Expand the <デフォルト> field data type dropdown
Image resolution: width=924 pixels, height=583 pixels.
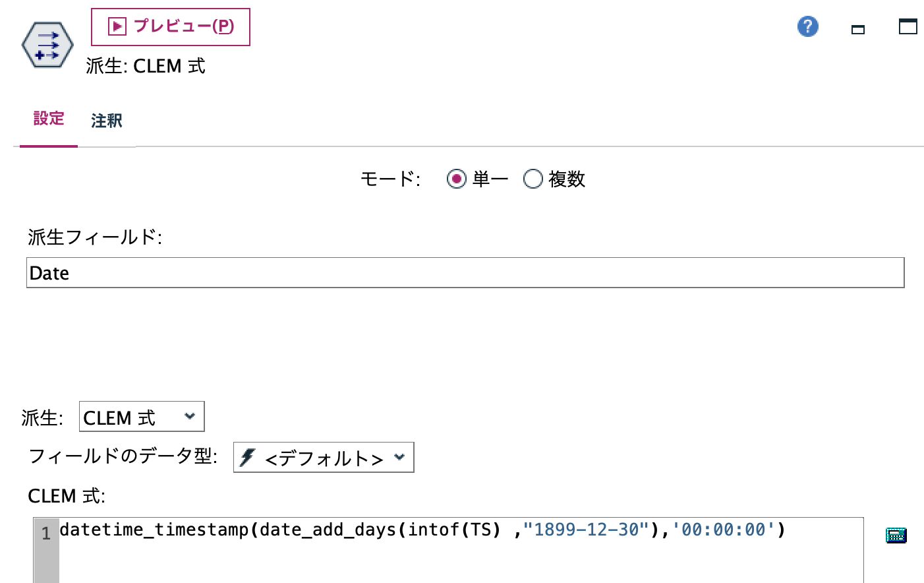tap(323, 456)
